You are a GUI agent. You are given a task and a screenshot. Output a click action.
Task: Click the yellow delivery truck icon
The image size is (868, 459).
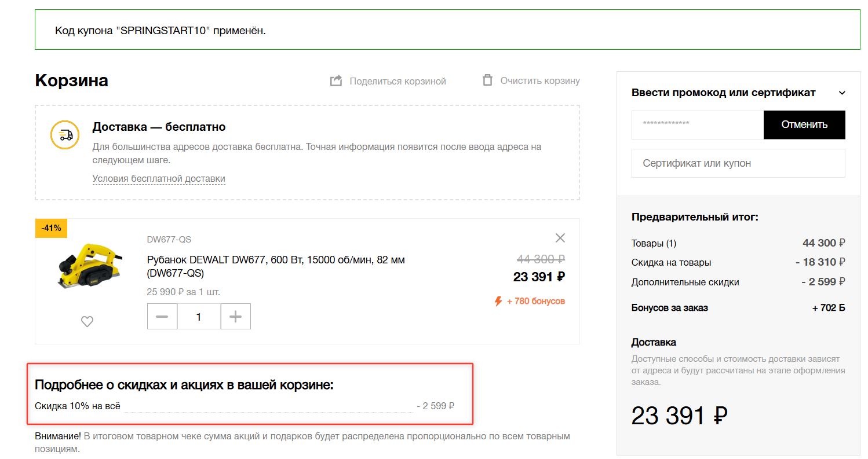pos(65,135)
